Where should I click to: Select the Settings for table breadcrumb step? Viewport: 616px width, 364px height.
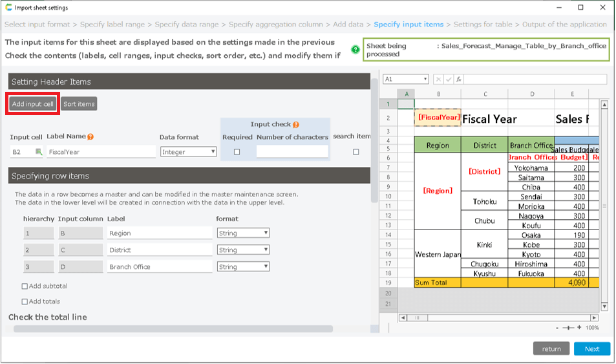point(483,25)
